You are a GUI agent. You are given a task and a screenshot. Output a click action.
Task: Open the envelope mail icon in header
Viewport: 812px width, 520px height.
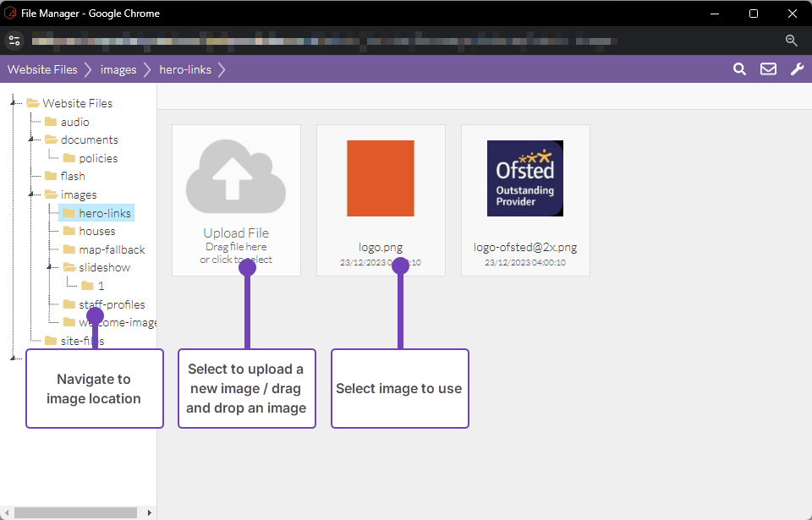[768, 69]
